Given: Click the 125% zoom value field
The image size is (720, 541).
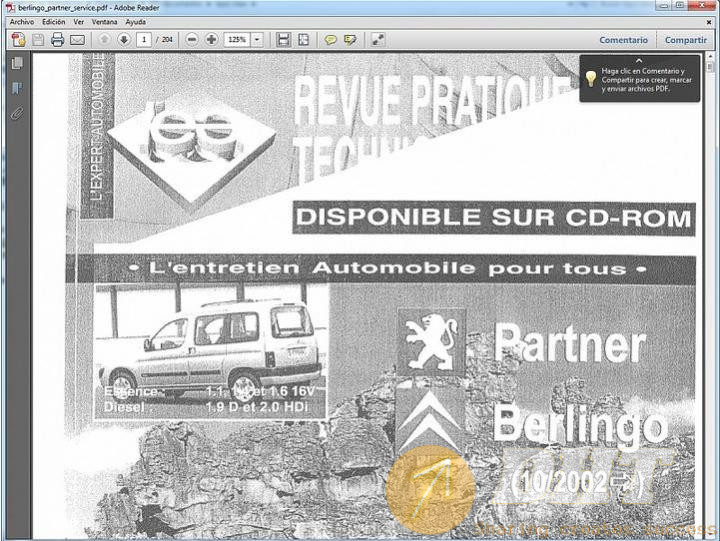Looking at the screenshot, I should [x=237, y=40].
